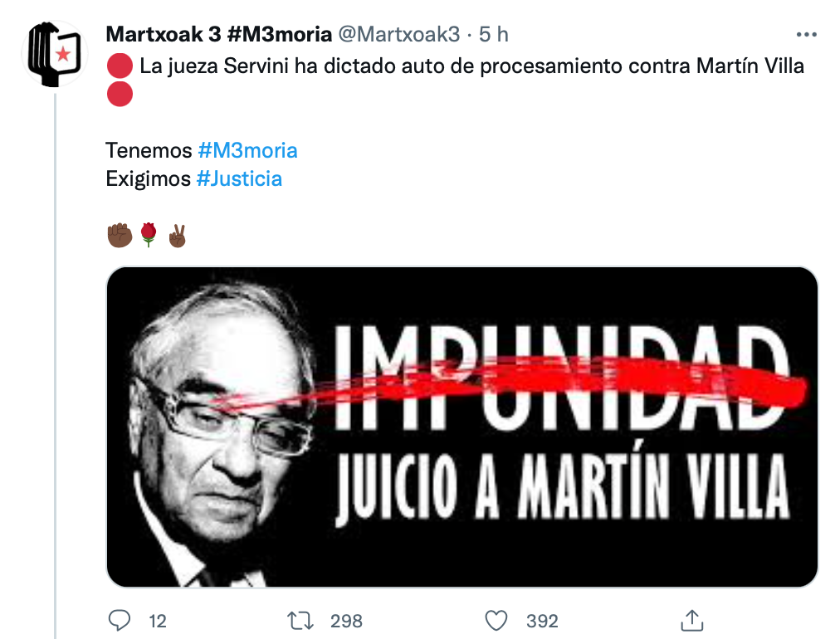The height and width of the screenshot is (639, 840).
Task: Open the Martxoak 3 profile avatar
Action: [x=55, y=54]
